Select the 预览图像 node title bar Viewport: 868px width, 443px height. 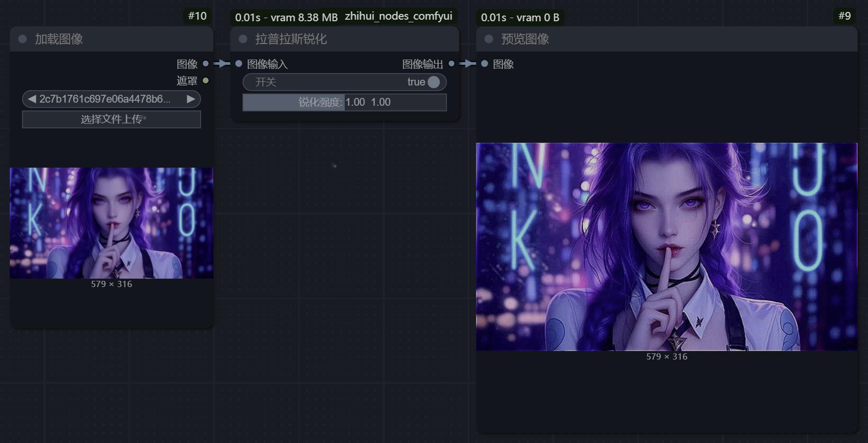(x=666, y=39)
